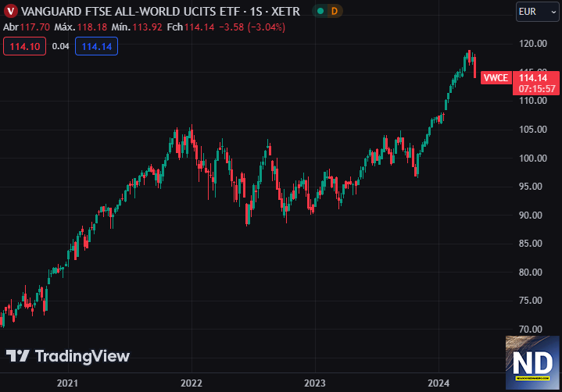Click the 2024 time axis label

pyautogui.click(x=439, y=383)
